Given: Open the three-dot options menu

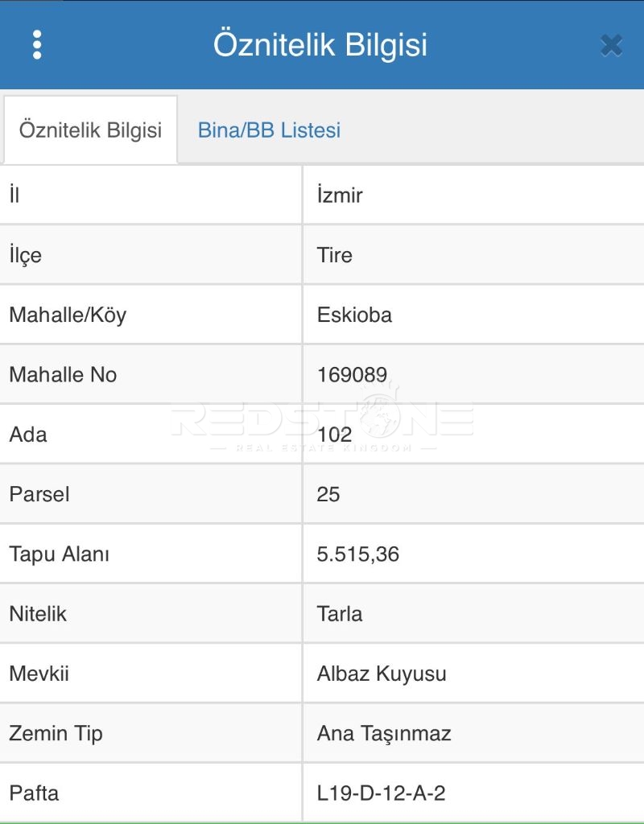Looking at the screenshot, I should tap(37, 45).
